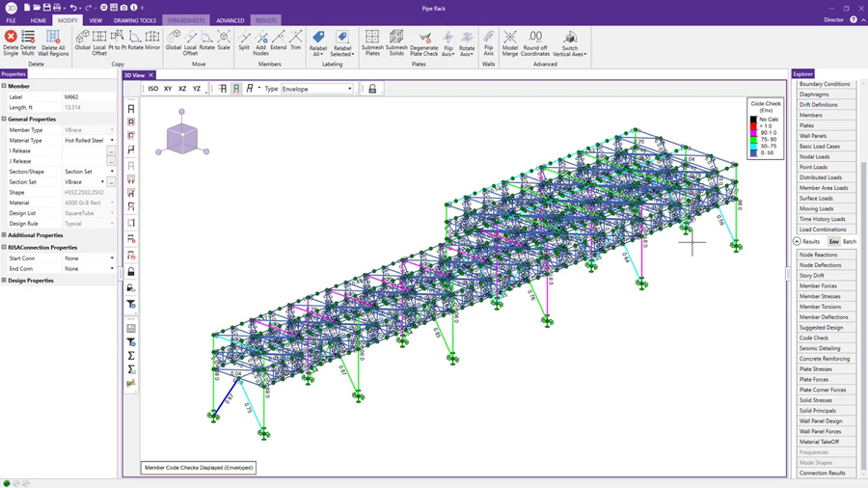
Task: Toggle the lock icon in view toolbar
Action: 372,89
